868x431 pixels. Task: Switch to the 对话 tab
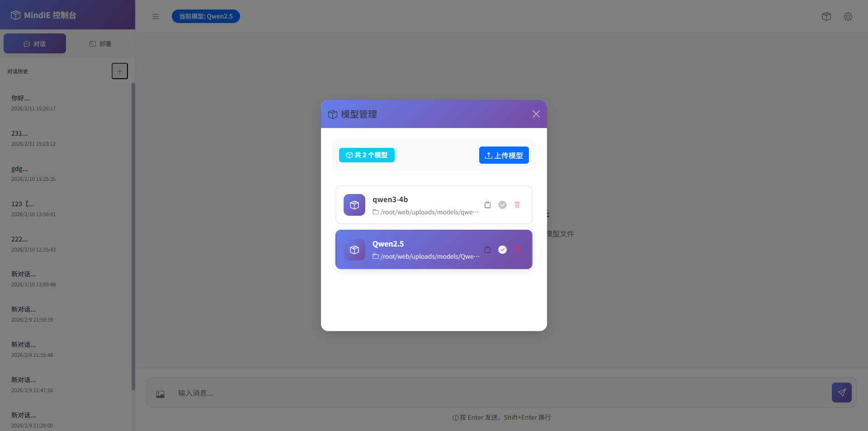(35, 44)
